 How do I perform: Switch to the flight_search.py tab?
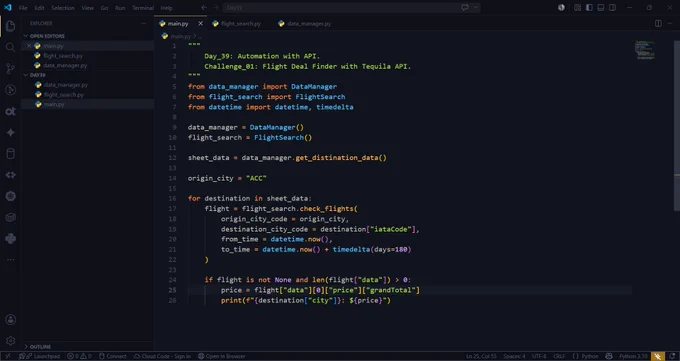tap(237, 23)
